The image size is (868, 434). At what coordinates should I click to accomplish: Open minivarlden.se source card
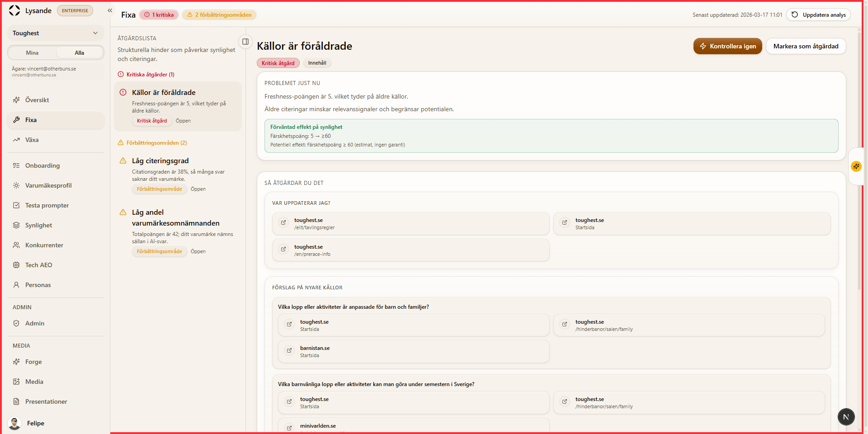tap(414, 425)
